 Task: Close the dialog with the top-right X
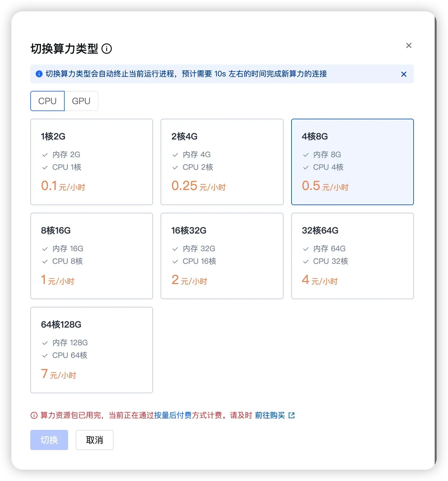coord(409,45)
